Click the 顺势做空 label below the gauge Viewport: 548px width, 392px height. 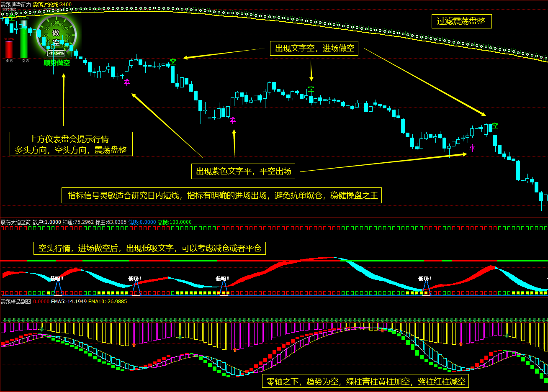57,63
